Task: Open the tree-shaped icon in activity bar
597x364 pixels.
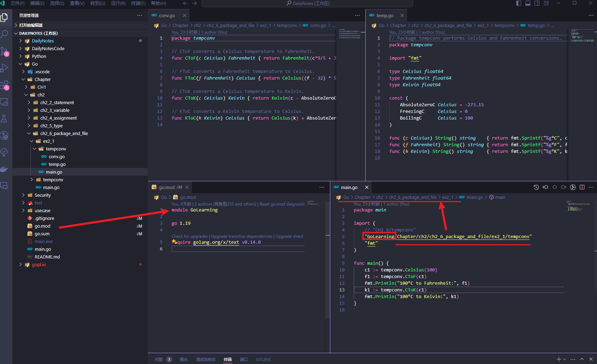Action: point(4,152)
